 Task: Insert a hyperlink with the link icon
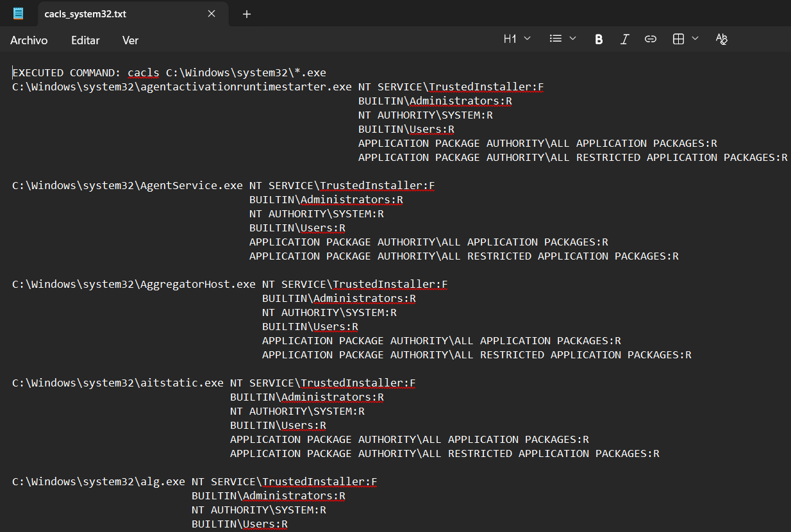650,39
